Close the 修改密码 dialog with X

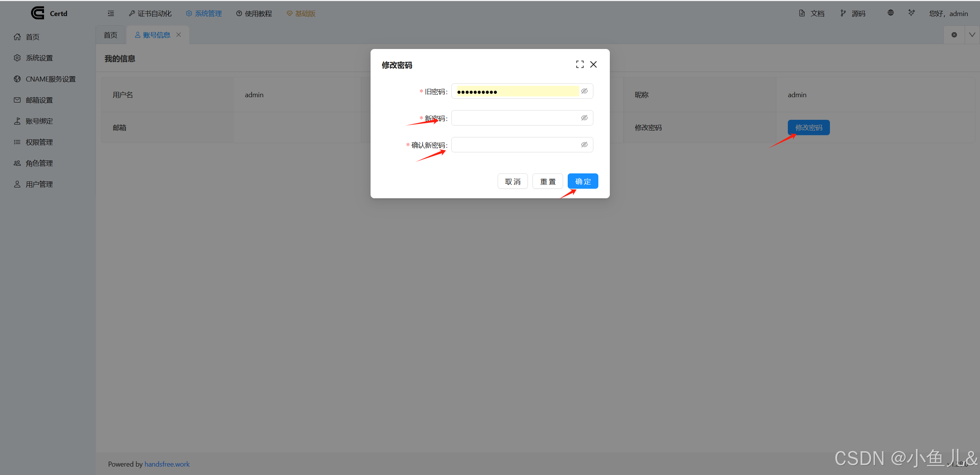593,64
